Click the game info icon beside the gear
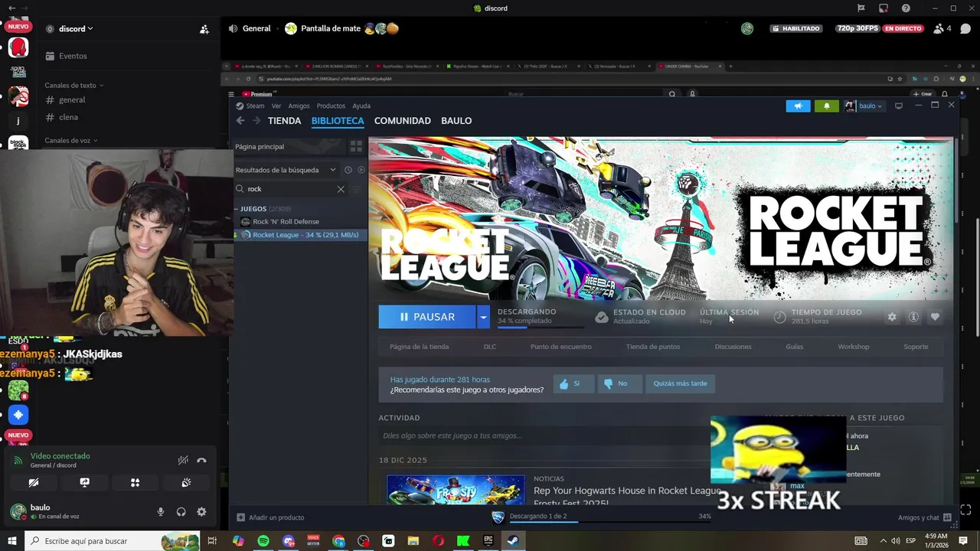This screenshot has height=551, width=980. tap(913, 317)
